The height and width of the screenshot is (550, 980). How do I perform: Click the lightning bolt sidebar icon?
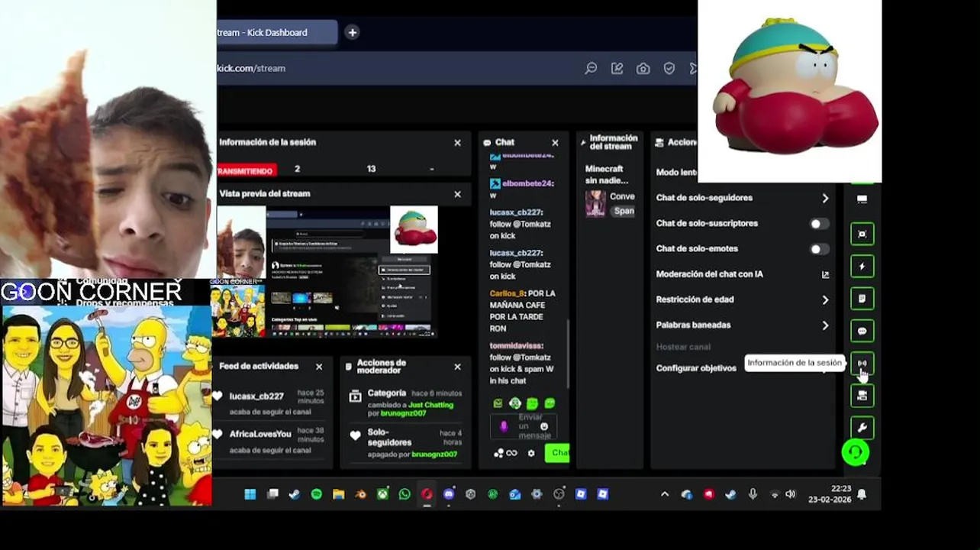862,267
